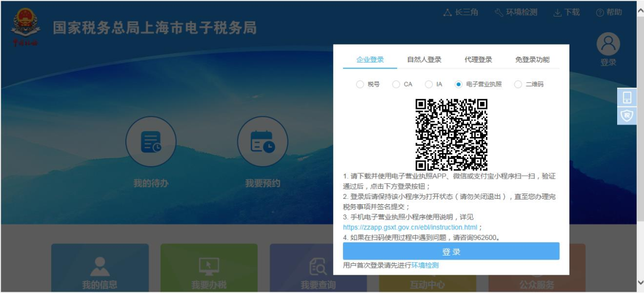Open the 我要预约 calendar icon
Screen dimensions: 644x293
pos(262,142)
